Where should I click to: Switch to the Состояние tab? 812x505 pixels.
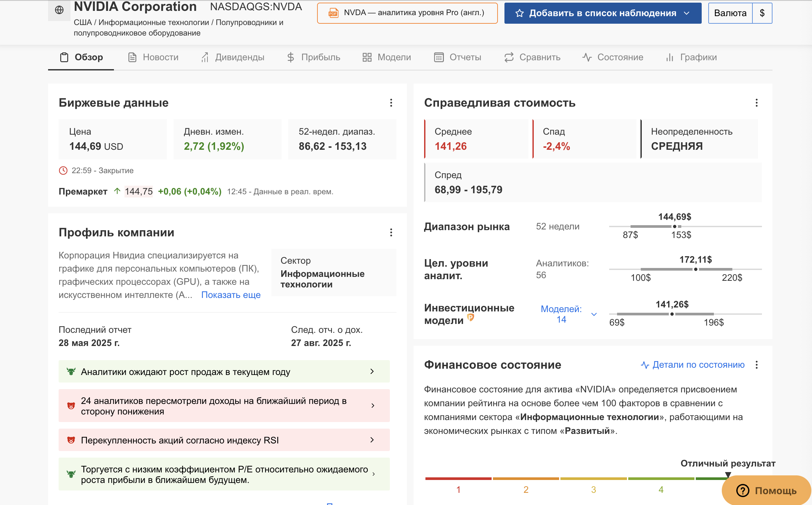pos(613,58)
